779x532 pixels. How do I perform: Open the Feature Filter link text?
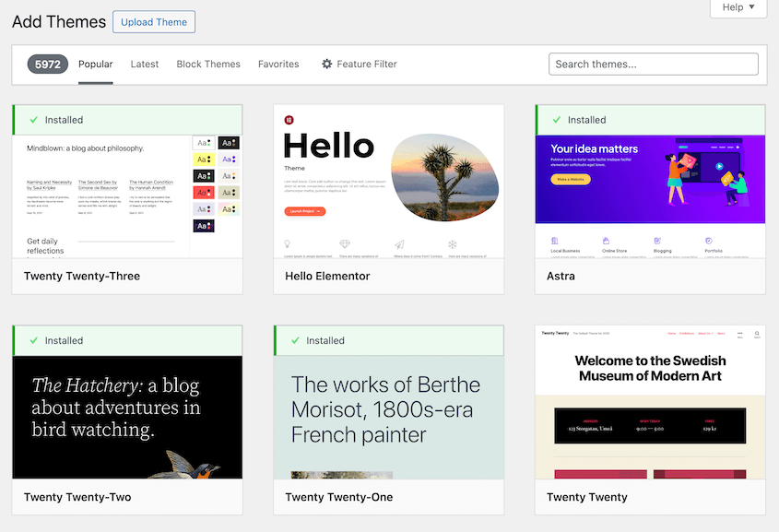click(x=367, y=64)
